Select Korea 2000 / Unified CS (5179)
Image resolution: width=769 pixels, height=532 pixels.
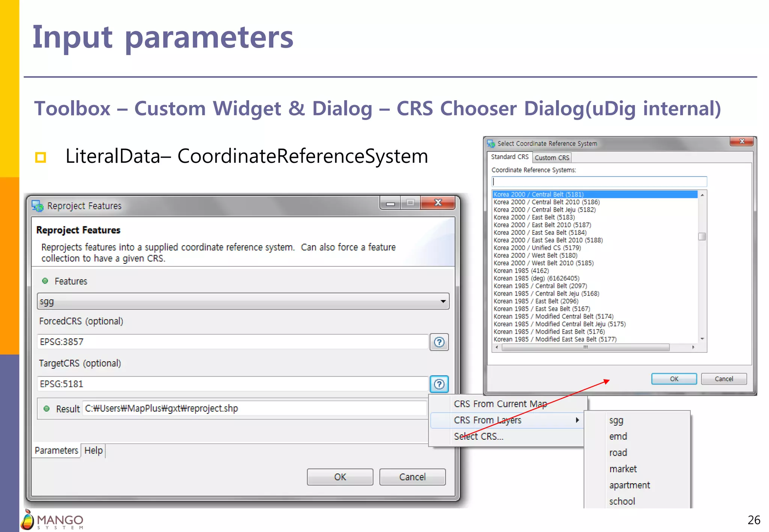pyautogui.click(x=537, y=248)
